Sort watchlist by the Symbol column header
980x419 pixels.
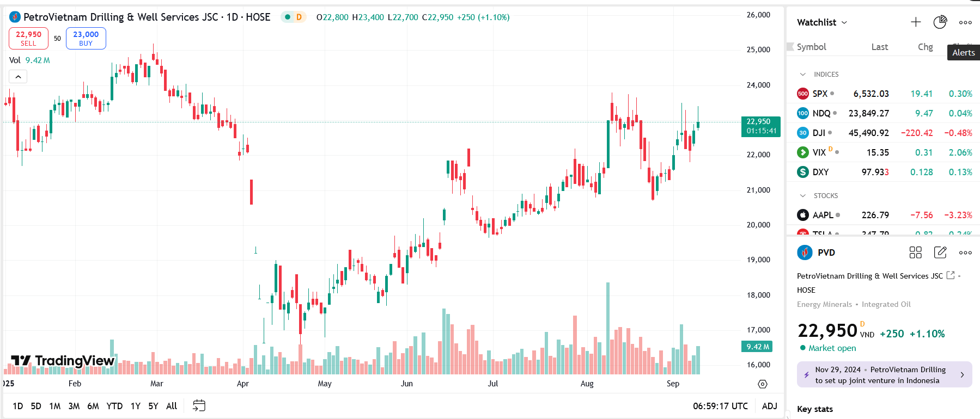point(811,47)
